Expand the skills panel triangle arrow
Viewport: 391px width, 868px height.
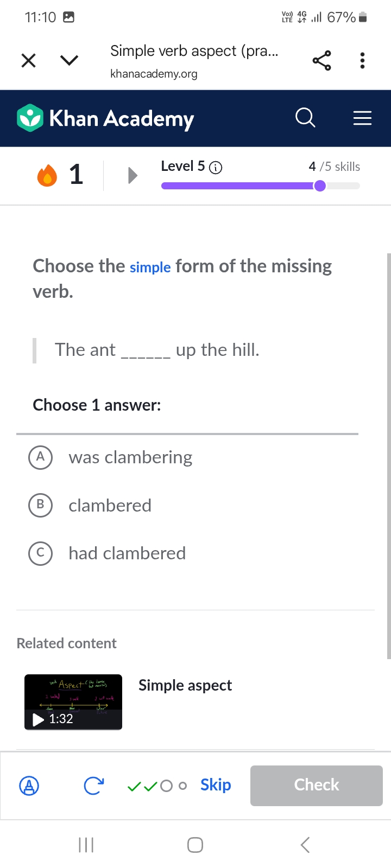132,175
